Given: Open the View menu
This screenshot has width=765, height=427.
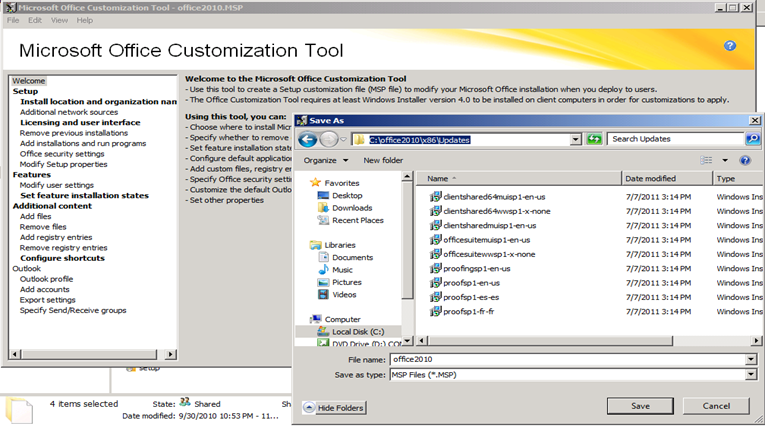Looking at the screenshot, I should pos(60,20).
